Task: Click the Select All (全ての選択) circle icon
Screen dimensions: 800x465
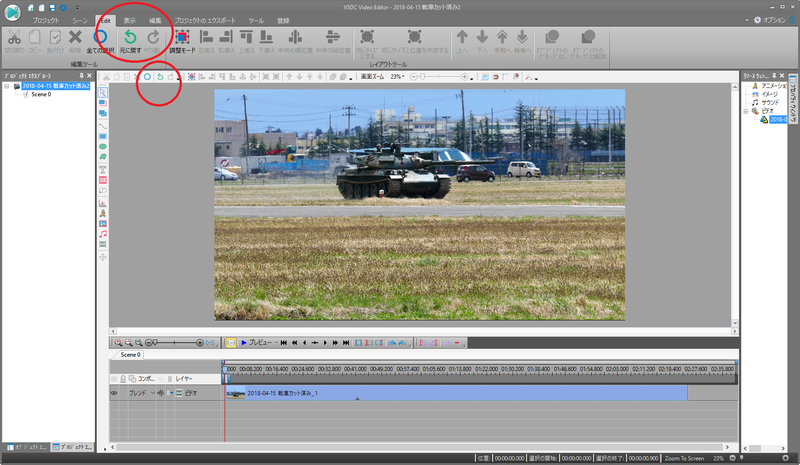Action: [x=100, y=37]
